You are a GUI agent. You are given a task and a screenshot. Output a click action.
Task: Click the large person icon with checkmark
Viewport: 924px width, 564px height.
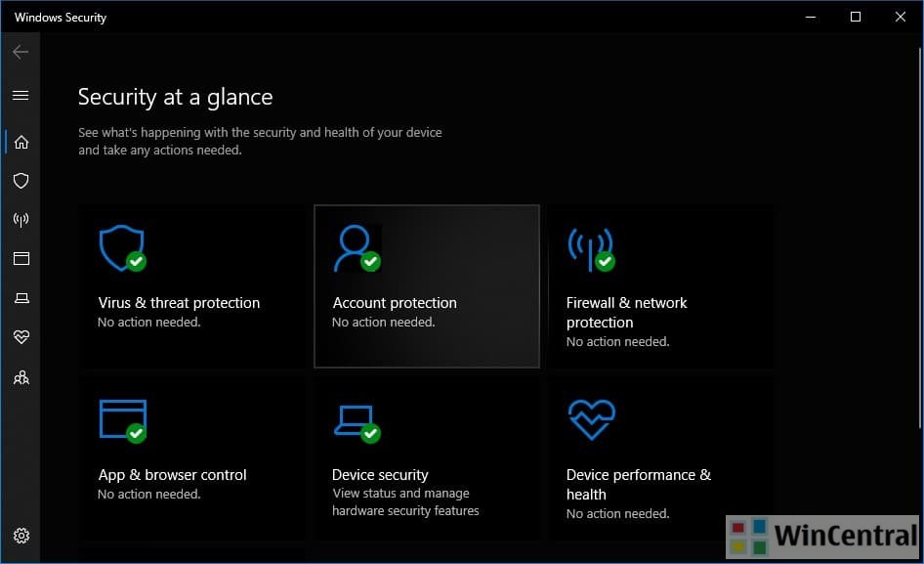(x=355, y=248)
